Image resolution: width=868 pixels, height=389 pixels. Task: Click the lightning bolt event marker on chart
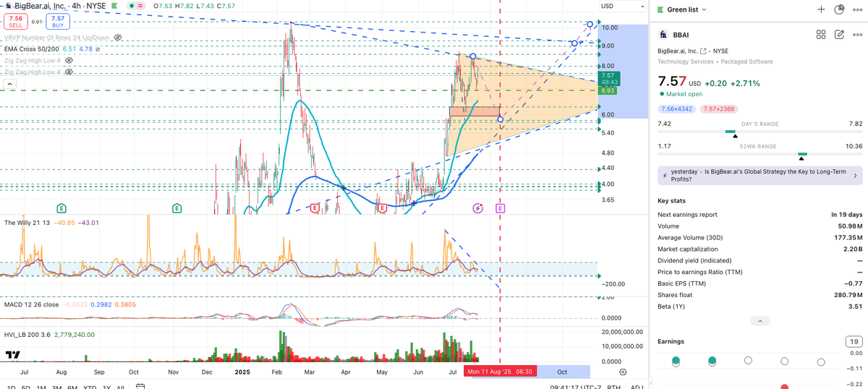coord(477,208)
